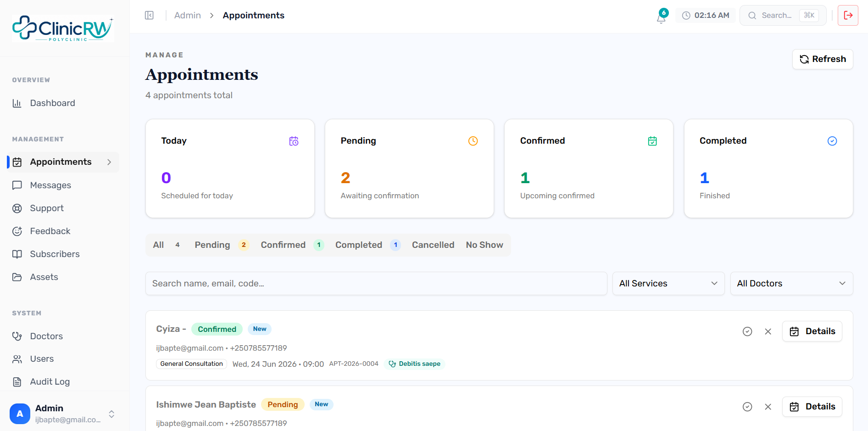Open Feedback from the sidebar

tap(63, 231)
